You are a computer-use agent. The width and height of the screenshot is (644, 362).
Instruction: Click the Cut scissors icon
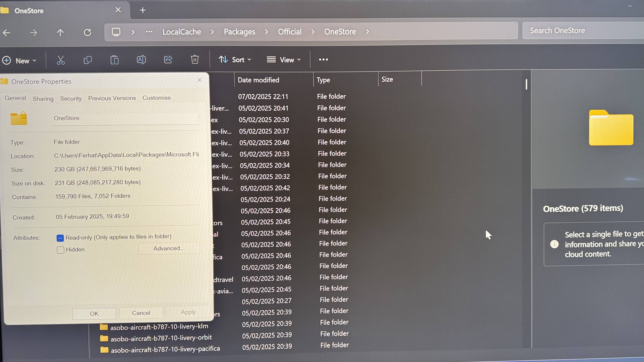click(x=61, y=60)
